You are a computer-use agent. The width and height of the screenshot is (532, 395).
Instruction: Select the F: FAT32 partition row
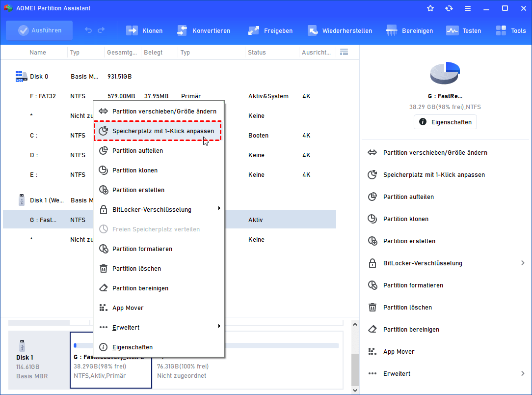(170, 96)
